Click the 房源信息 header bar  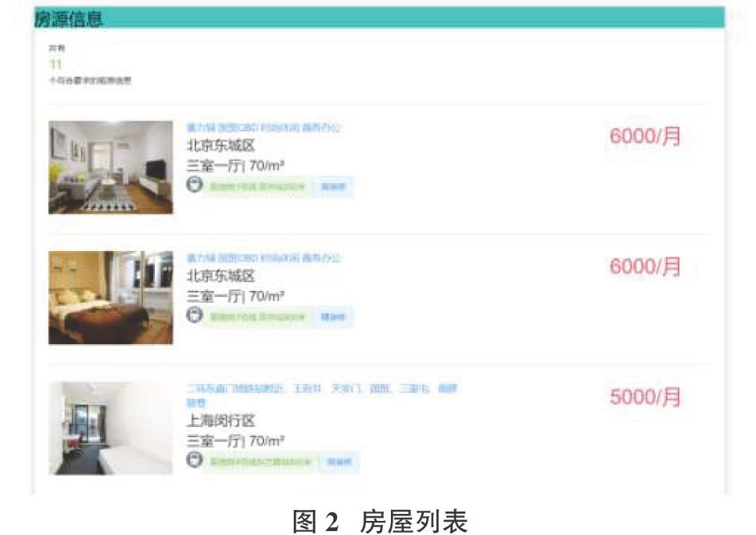tap(379, 18)
